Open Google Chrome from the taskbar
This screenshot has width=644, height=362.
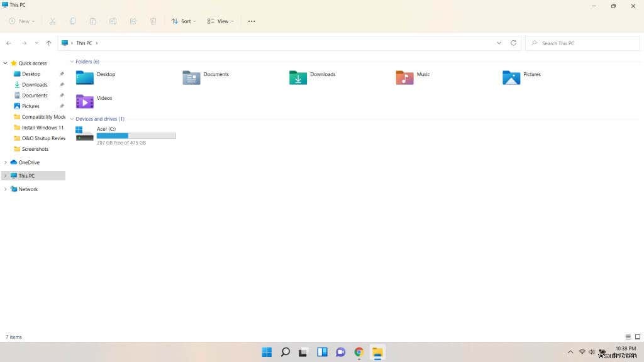pyautogui.click(x=359, y=352)
